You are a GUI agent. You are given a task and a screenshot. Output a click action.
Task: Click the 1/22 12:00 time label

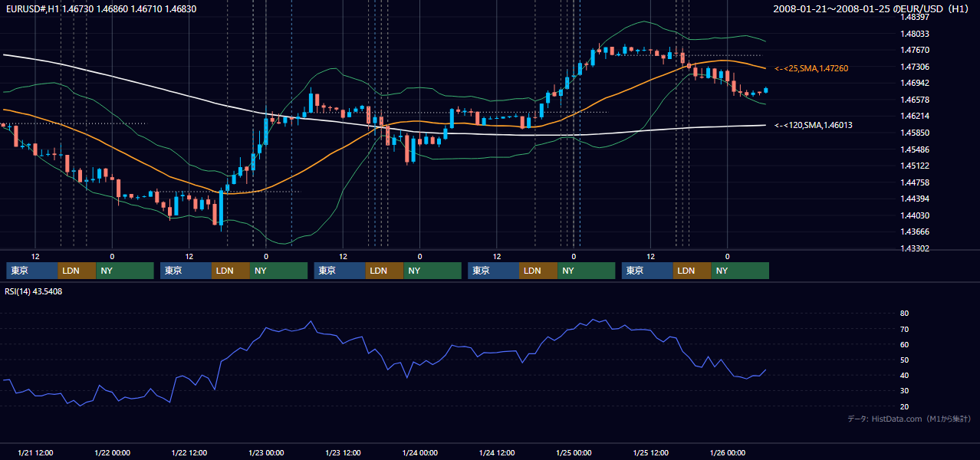click(189, 452)
